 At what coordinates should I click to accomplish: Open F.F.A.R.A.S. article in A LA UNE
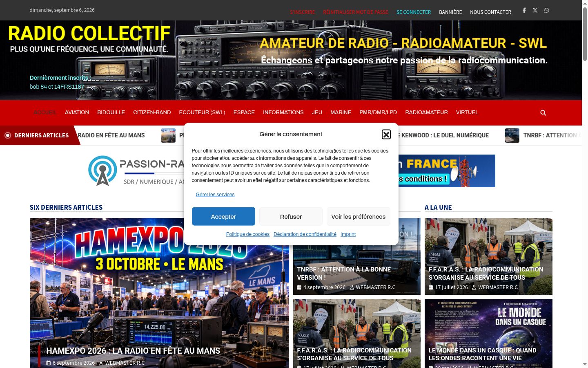(x=486, y=273)
